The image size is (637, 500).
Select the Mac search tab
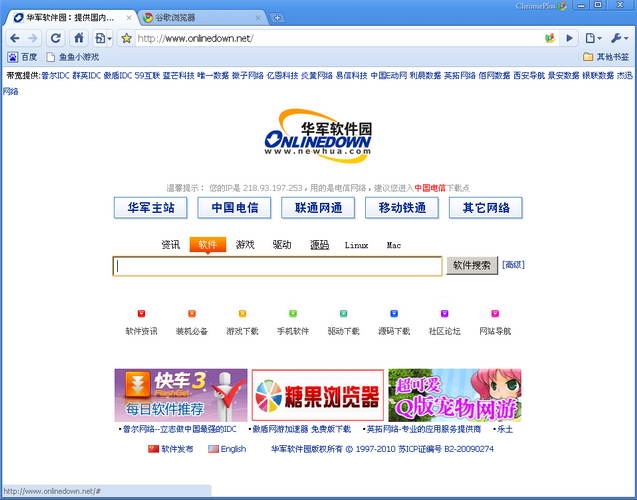click(394, 245)
